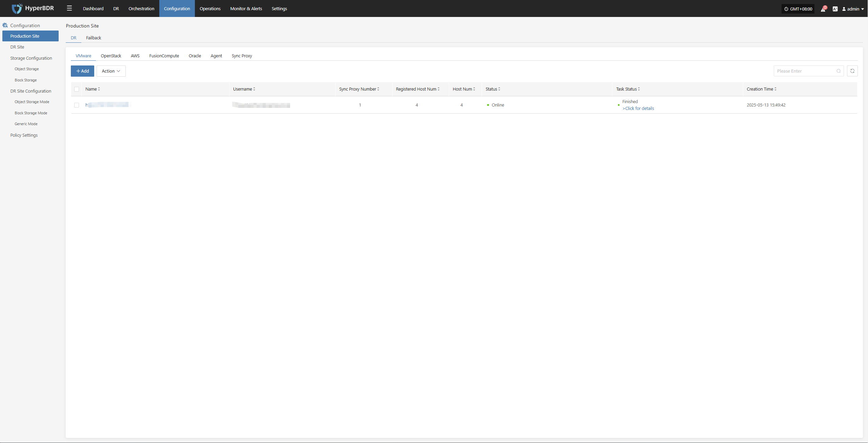The image size is (868, 443).
Task: Select the Sync Proxy tab
Action: click(242, 56)
